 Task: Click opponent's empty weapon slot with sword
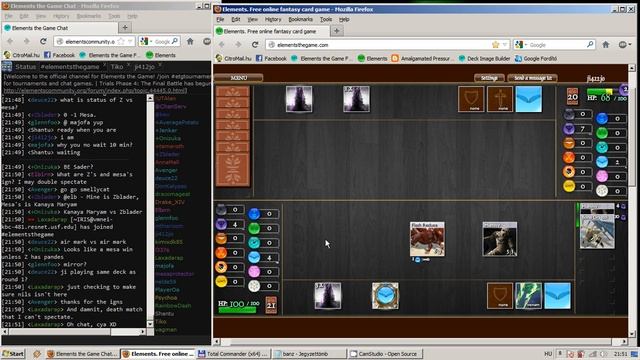[x=500, y=99]
